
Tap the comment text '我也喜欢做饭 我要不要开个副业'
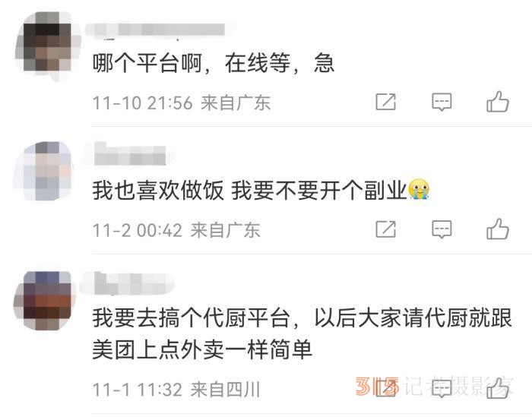coord(261,190)
